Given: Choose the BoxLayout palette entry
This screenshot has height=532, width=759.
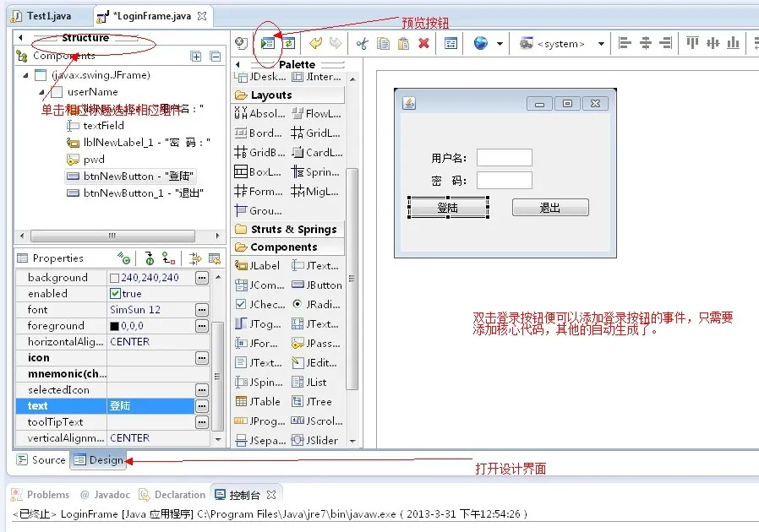Looking at the screenshot, I should click(x=258, y=171).
